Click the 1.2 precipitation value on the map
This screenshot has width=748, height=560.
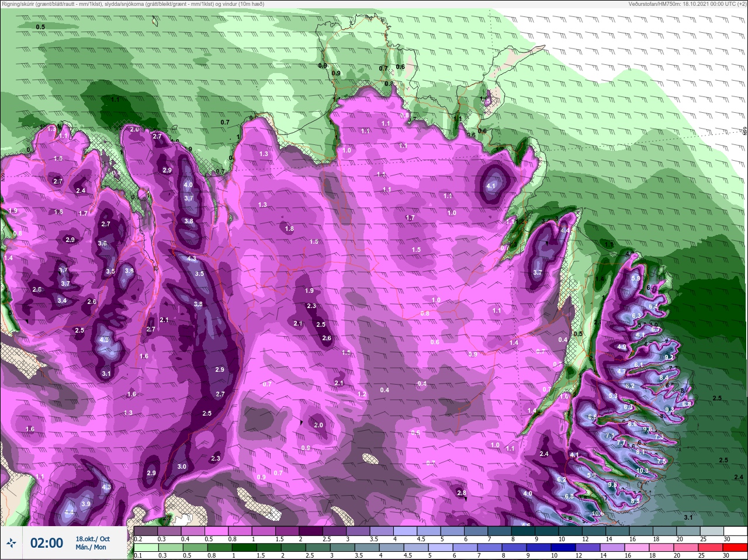click(361, 394)
